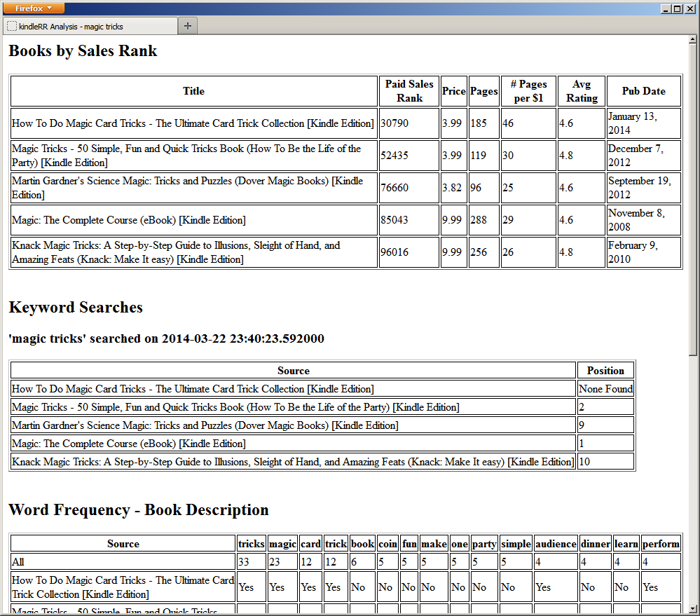Click the 'None Found' position cell

click(605, 389)
